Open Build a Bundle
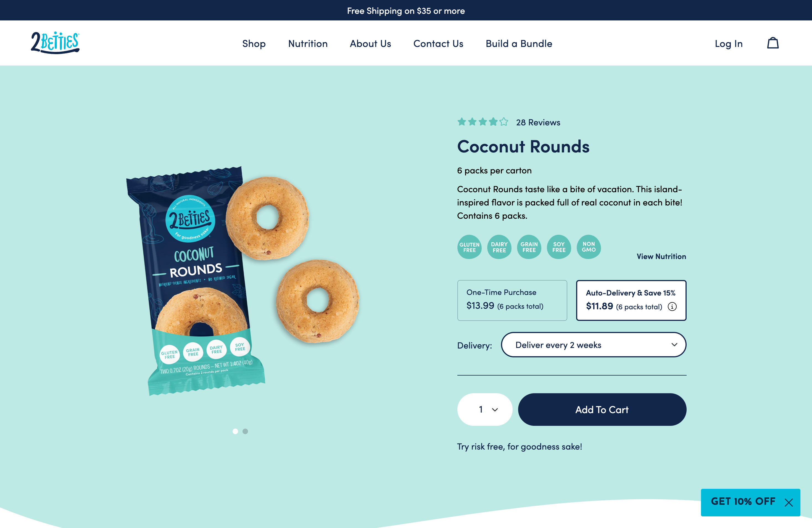The width and height of the screenshot is (812, 528). click(x=519, y=44)
